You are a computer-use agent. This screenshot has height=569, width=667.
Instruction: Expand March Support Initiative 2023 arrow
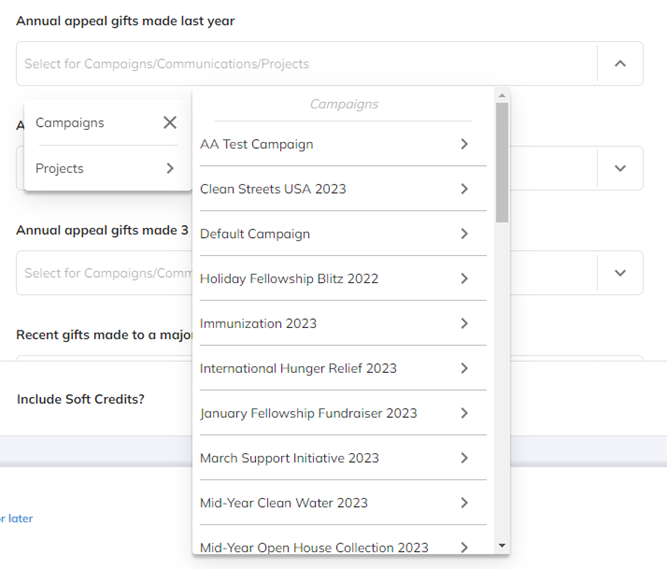tap(464, 458)
